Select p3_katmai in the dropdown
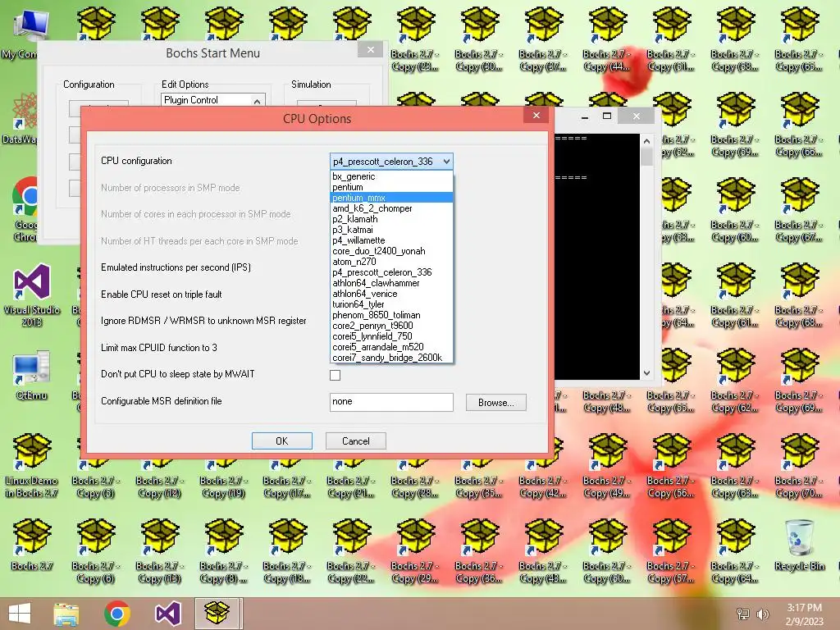 391,230
